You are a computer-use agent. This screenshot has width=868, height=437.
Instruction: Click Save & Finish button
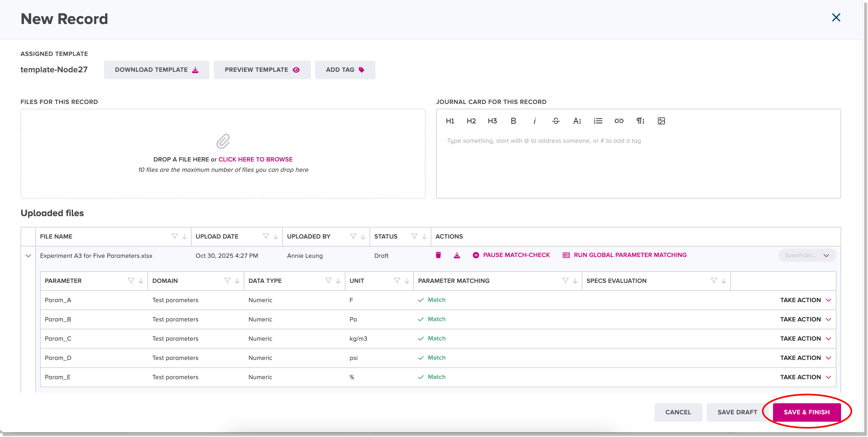click(x=806, y=412)
